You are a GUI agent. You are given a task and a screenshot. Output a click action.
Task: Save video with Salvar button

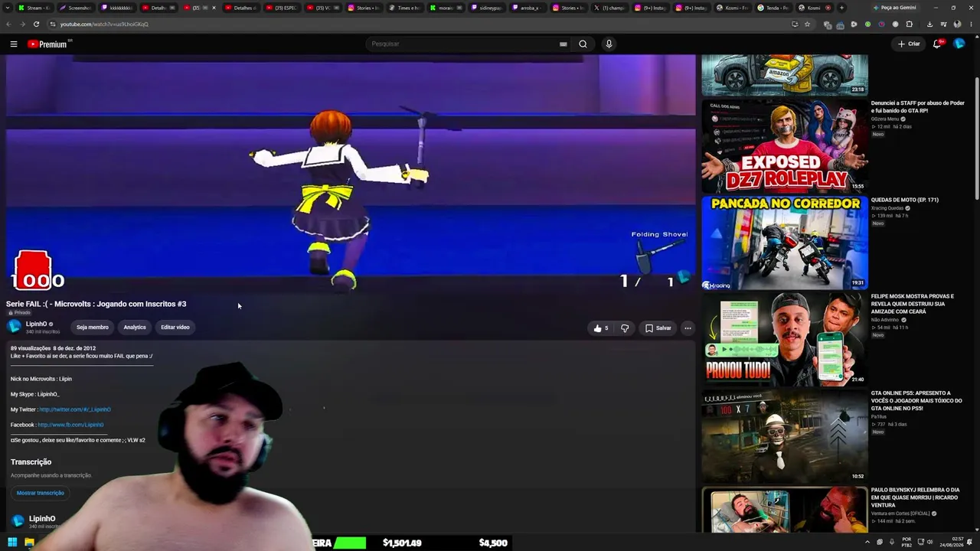658,328
